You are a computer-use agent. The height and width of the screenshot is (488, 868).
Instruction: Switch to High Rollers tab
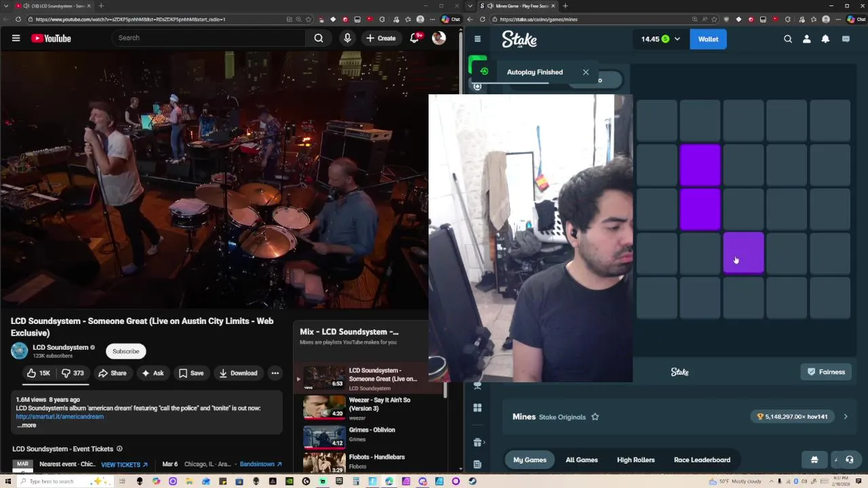pyautogui.click(x=636, y=460)
